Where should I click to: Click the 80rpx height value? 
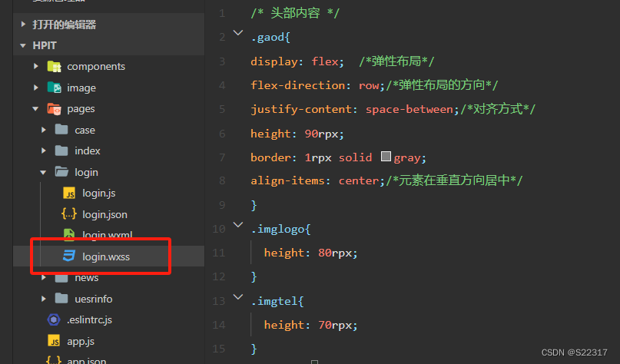(335, 253)
